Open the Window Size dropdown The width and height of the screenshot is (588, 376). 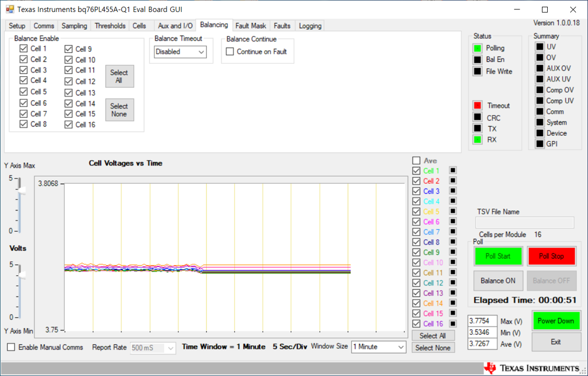pos(379,347)
